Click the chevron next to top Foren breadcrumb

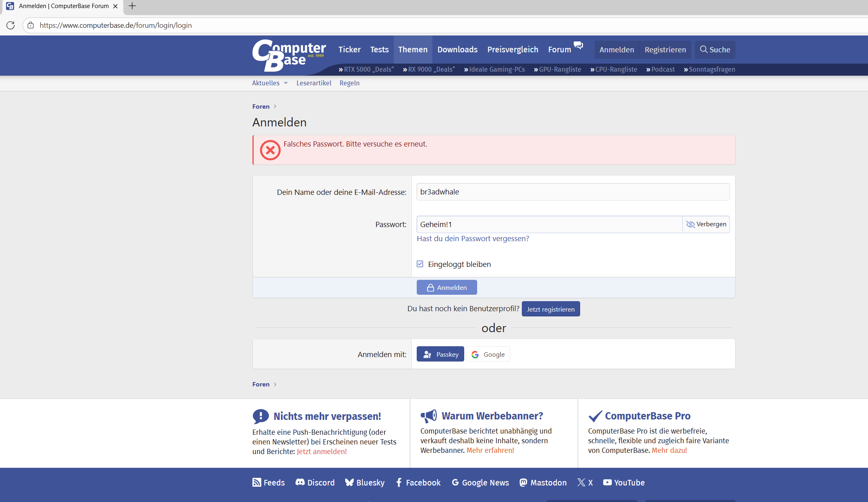tap(275, 106)
